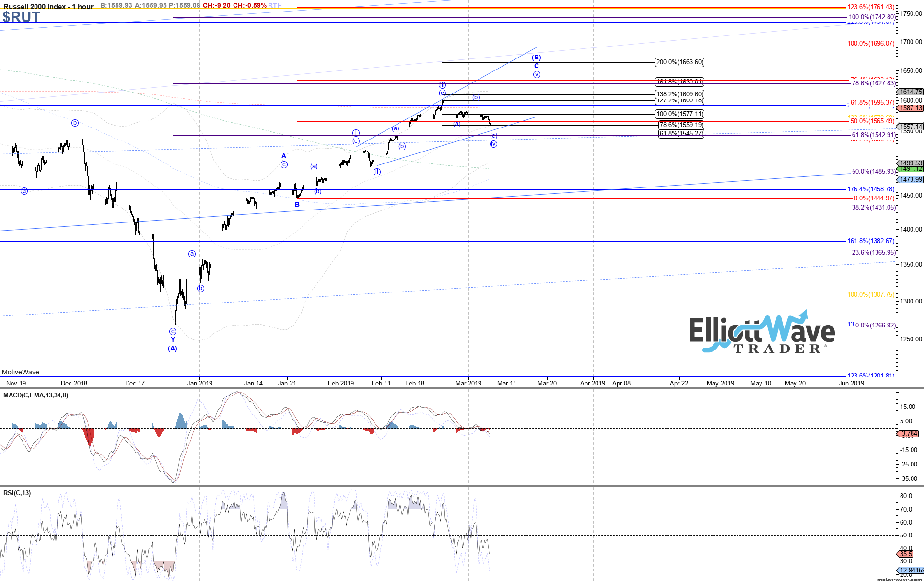924x583 pixels.
Task: Click the RSI(C,13) indicator label
Action: [17, 493]
